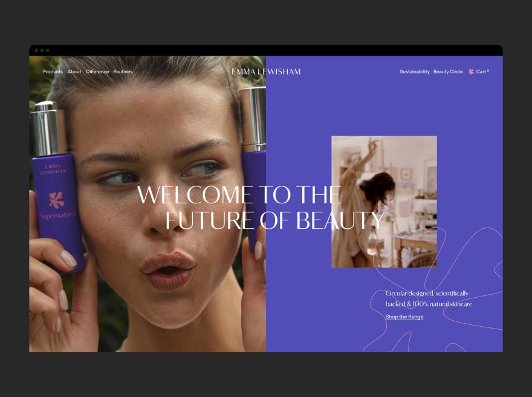Image resolution: width=532 pixels, height=397 pixels.
Task: Click the Supernatural label on the bottle
Action: (x=57, y=215)
